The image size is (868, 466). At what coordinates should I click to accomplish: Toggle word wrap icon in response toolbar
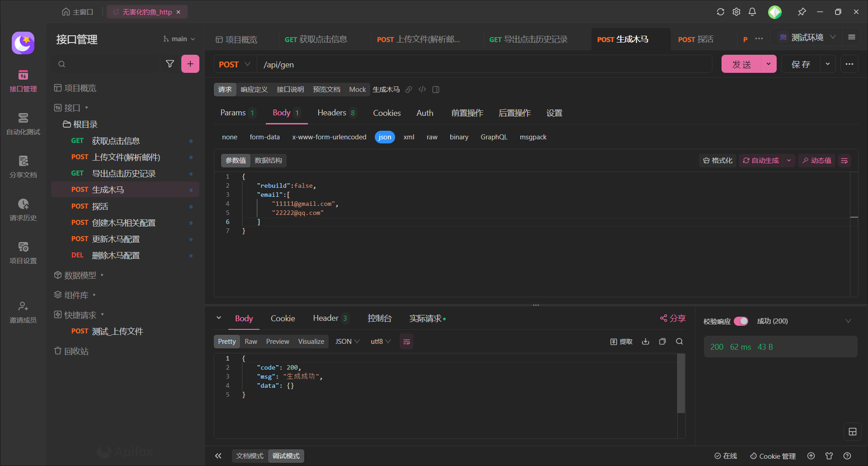click(x=406, y=342)
